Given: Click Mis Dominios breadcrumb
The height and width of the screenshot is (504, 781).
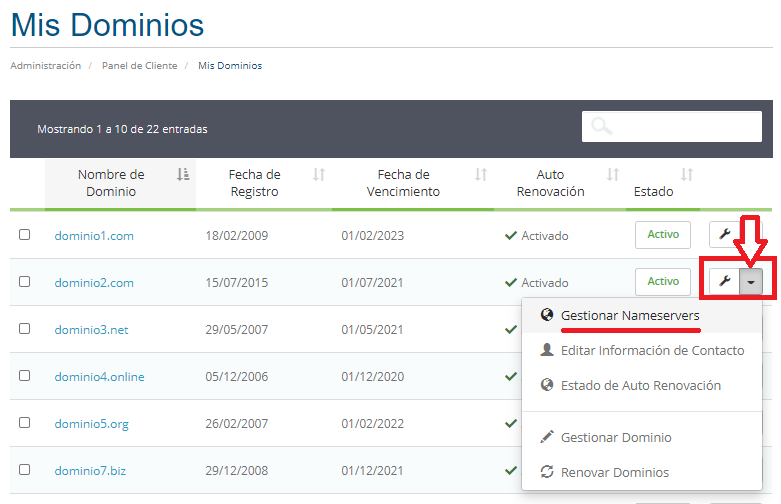Looking at the screenshot, I should point(230,66).
